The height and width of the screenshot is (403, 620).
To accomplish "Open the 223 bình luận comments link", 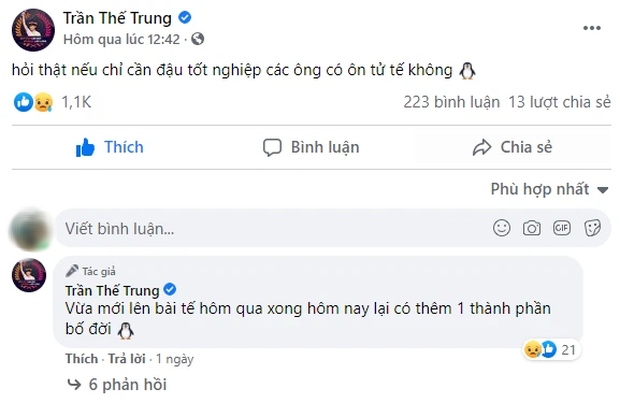I will [450, 102].
